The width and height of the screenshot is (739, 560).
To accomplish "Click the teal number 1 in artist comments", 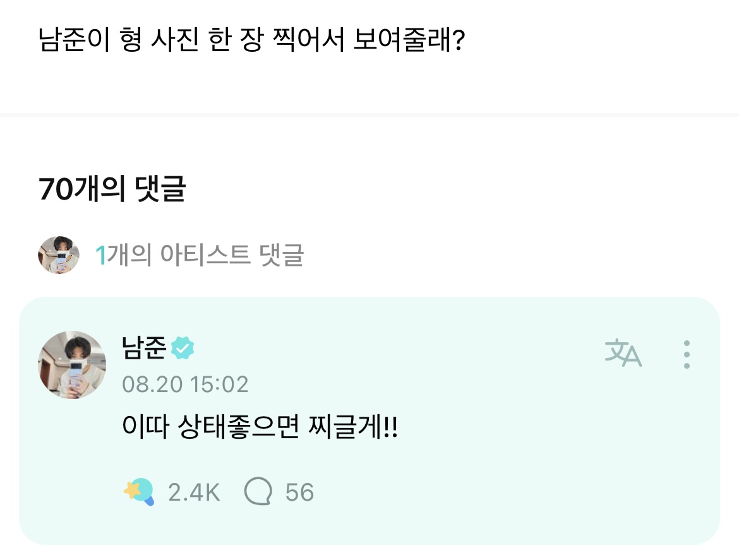I will pos(99,255).
